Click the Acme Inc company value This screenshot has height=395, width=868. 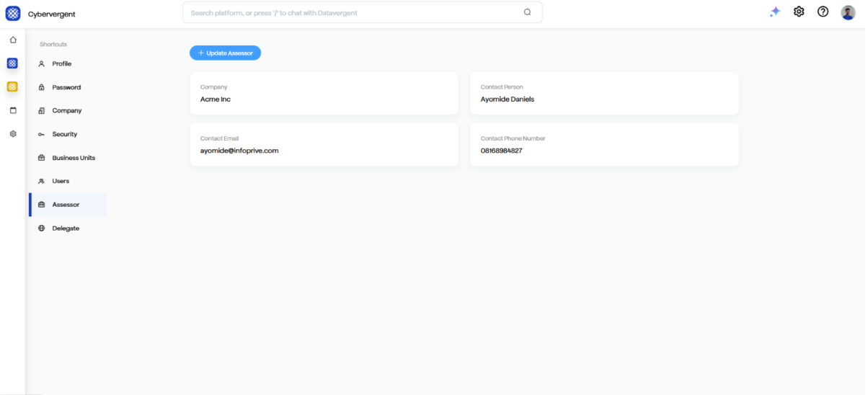click(216, 99)
